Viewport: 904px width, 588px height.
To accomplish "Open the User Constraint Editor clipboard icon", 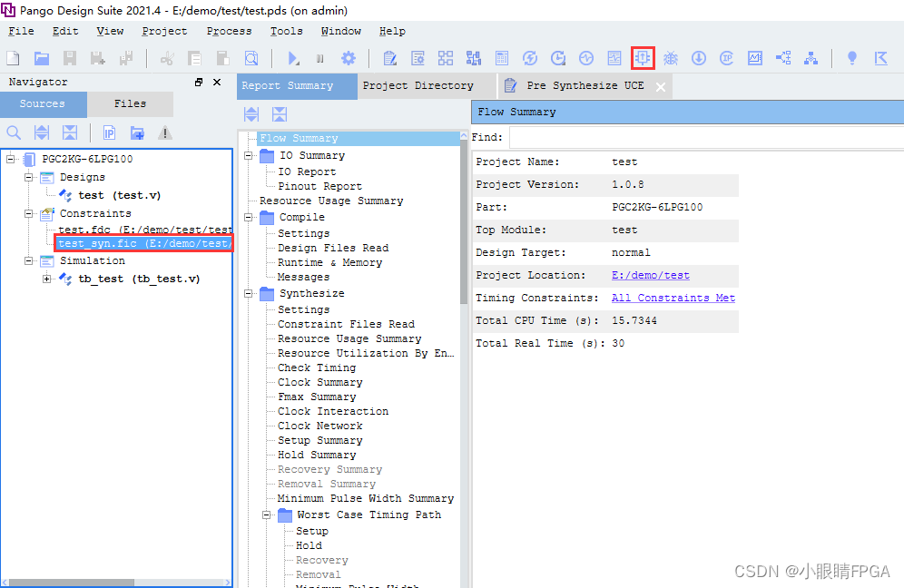I will coord(389,58).
